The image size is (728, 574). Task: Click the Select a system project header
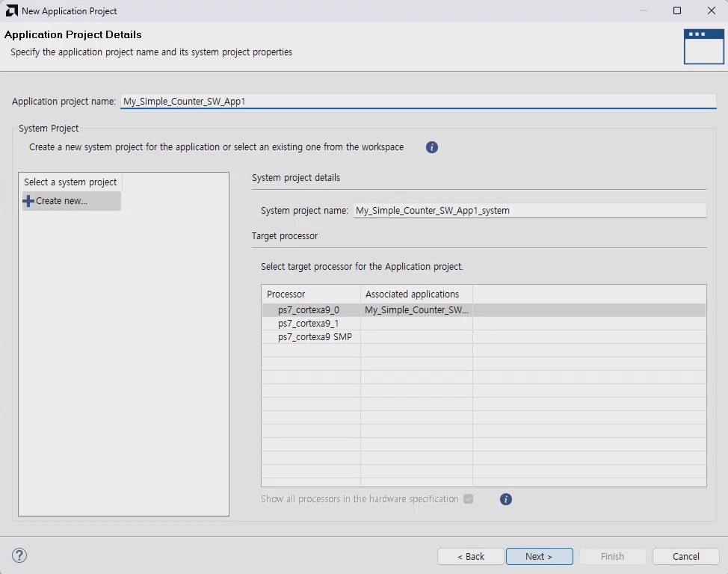click(x=70, y=182)
